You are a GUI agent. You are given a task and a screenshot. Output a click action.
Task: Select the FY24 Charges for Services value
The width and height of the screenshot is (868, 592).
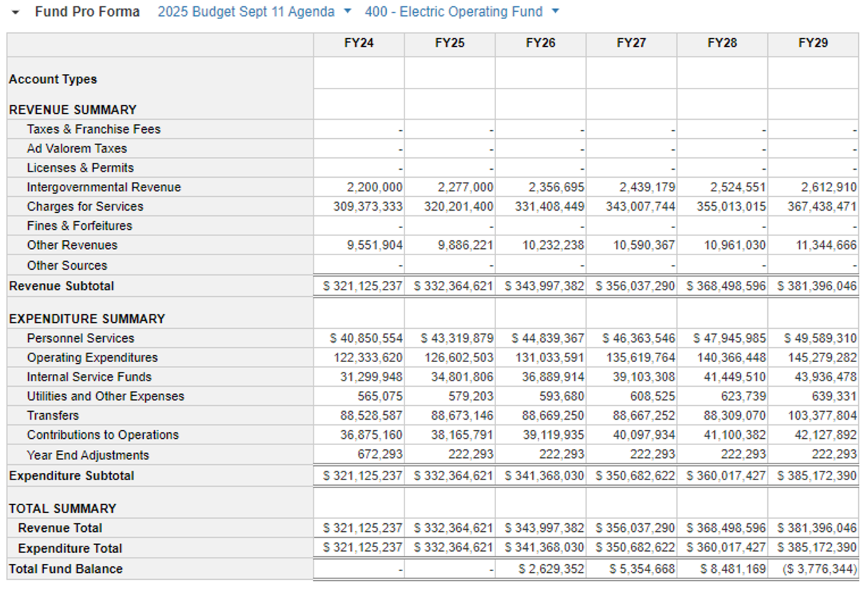tap(368, 207)
